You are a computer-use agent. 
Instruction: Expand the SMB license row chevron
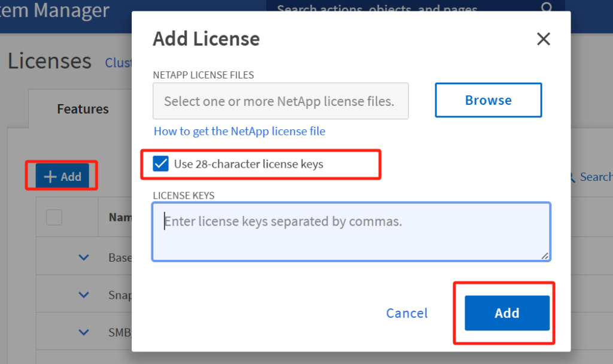click(x=84, y=332)
